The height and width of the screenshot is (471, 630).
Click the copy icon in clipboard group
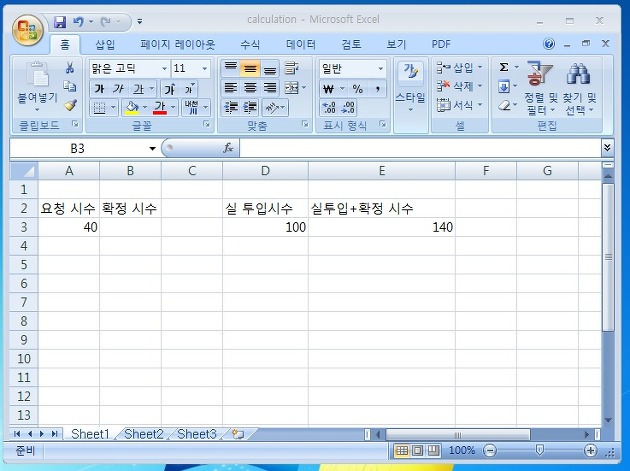click(x=70, y=86)
